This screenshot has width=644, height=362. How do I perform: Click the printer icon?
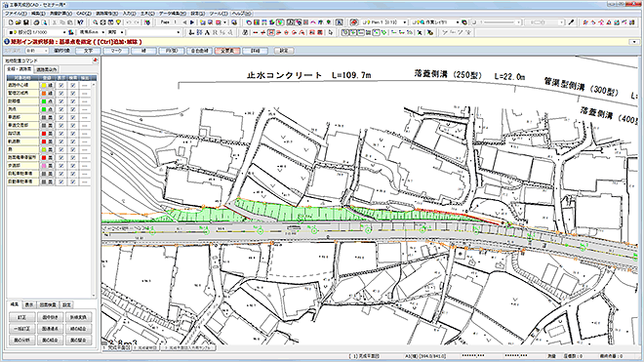[x=36, y=22]
